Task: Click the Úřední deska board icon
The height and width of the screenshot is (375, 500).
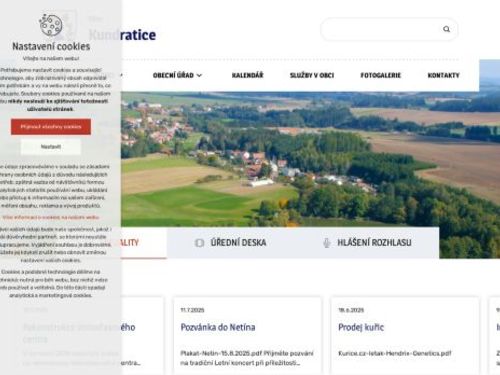Action: [x=199, y=243]
